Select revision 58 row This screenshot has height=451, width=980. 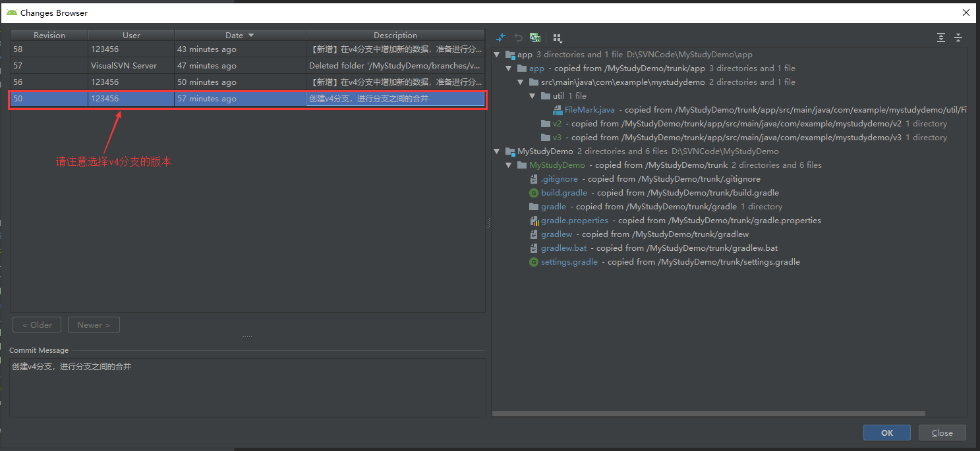[x=248, y=49]
